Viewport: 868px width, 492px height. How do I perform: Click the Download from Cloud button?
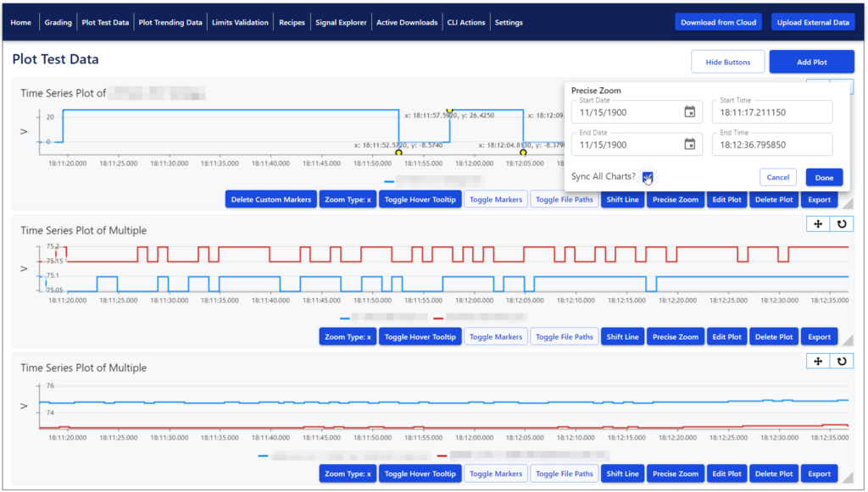tap(718, 22)
